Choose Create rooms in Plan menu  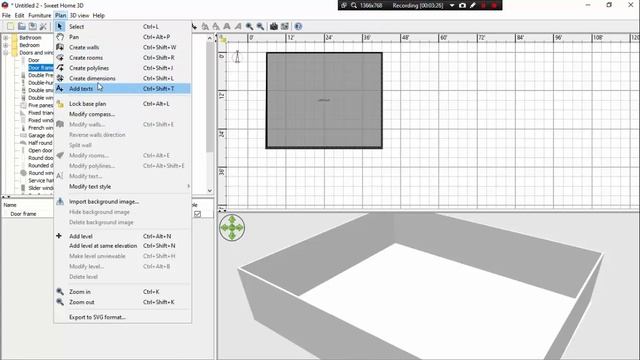click(x=122, y=58)
